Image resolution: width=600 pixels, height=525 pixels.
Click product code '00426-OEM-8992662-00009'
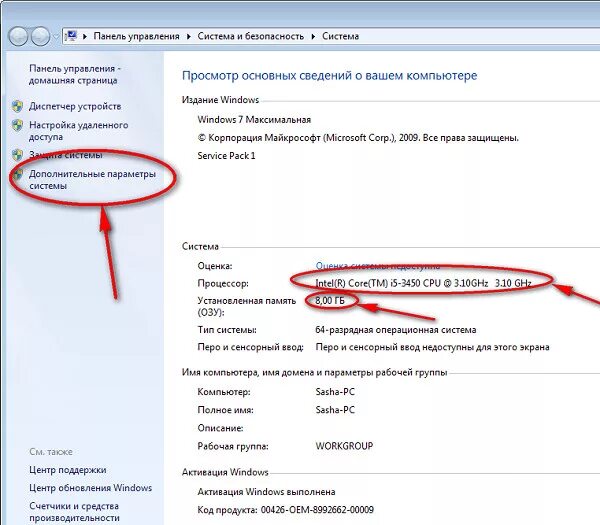[x=317, y=510]
